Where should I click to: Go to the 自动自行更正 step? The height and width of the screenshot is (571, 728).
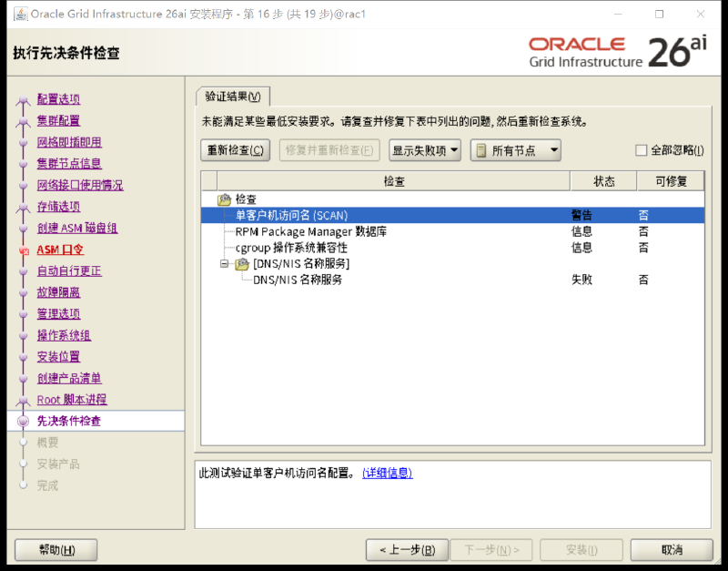point(69,270)
